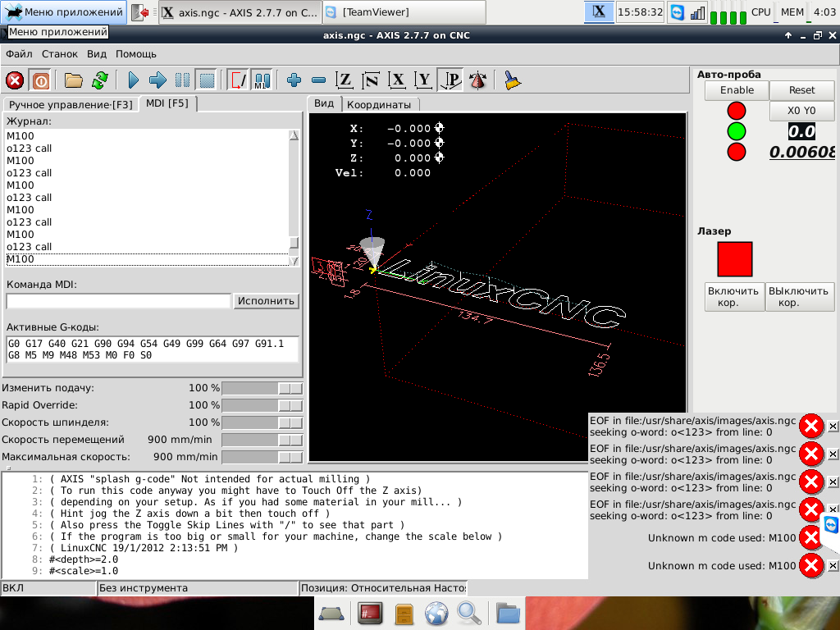Open search magnifier in dock
Screen dimensions: 840x630
469,614
